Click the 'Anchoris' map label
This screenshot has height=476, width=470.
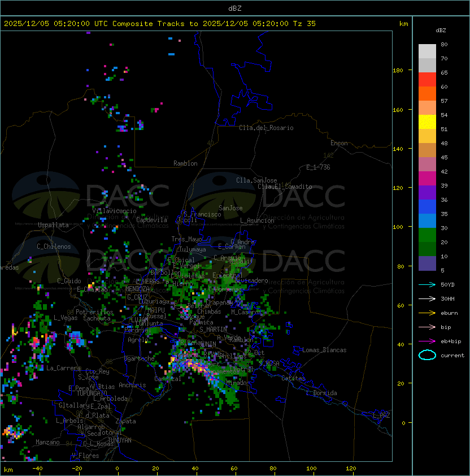[x=132, y=385]
